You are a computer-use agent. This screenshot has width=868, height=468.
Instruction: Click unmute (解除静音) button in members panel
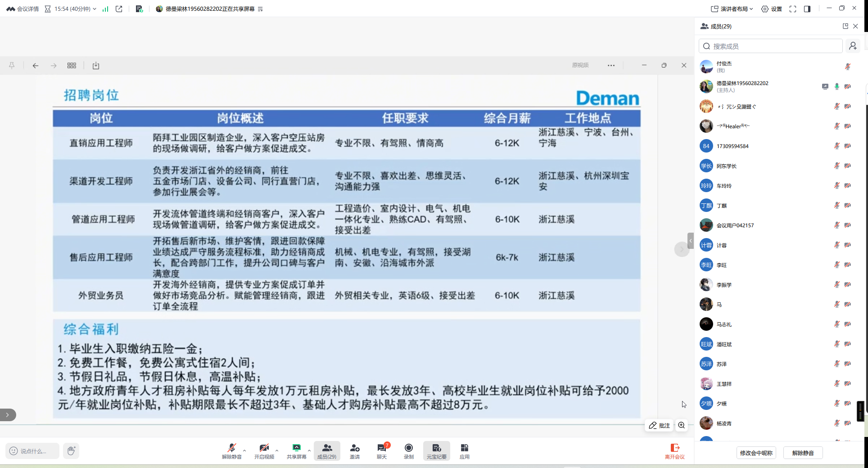tap(803, 453)
